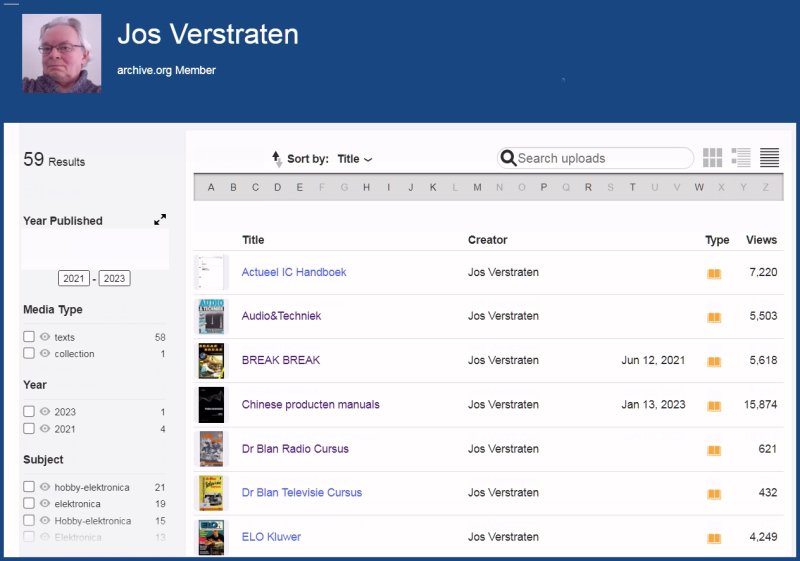The width and height of the screenshot is (800, 561).
Task: Switch to tile grid view
Action: pyautogui.click(x=712, y=158)
